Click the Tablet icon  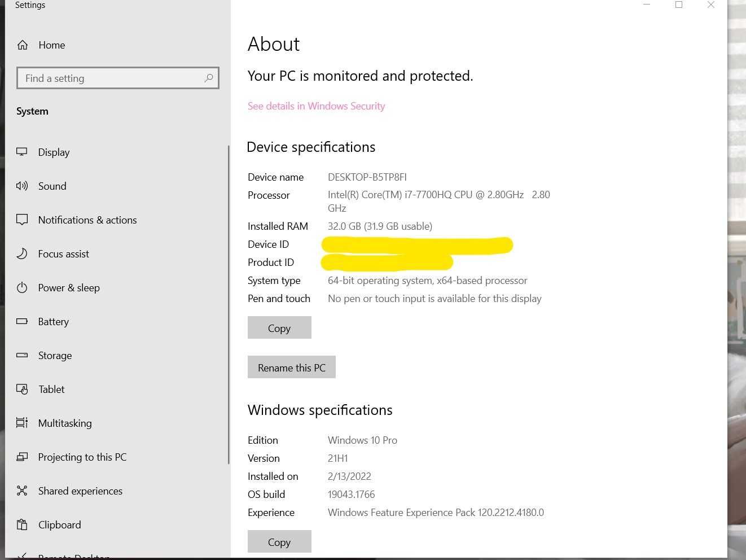point(22,389)
